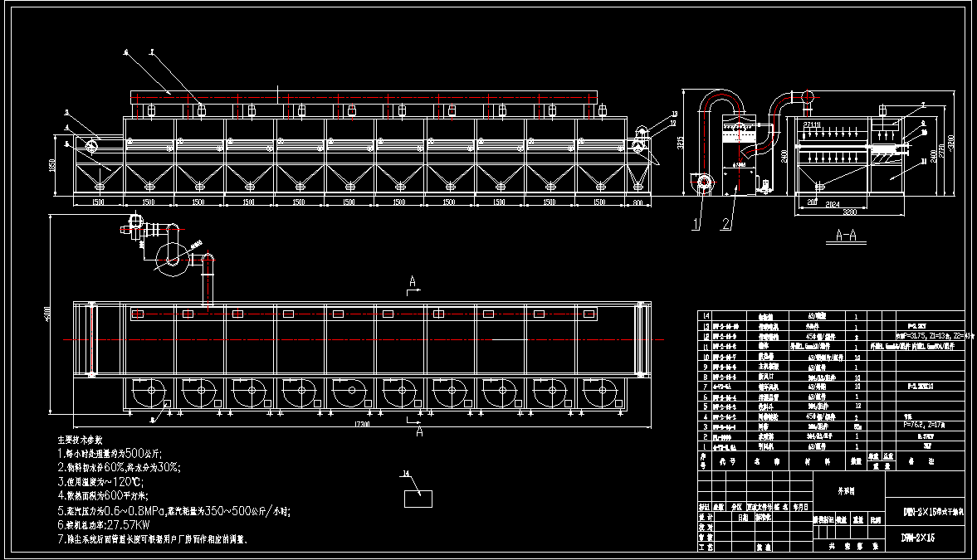Screen dimensions: 977x560
Task: Select 'DWH-2×15带式干燥机' drawing title
Action: click(934, 512)
